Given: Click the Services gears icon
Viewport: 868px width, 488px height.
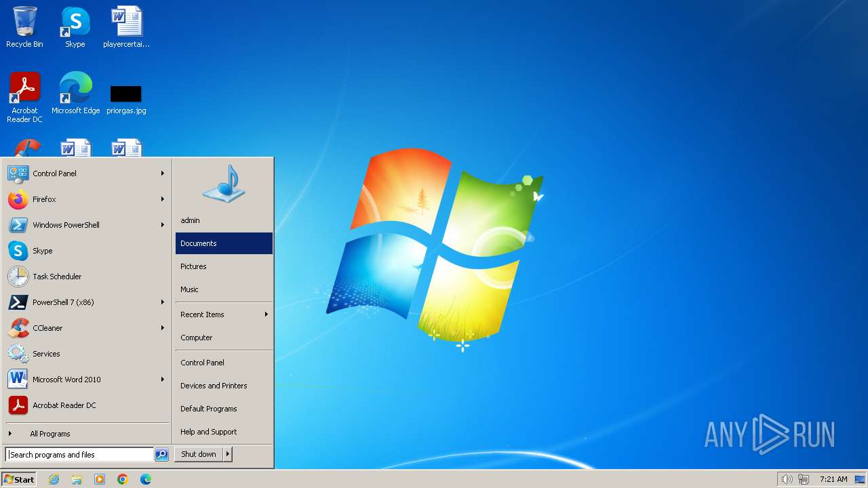Looking at the screenshot, I should click(x=18, y=354).
